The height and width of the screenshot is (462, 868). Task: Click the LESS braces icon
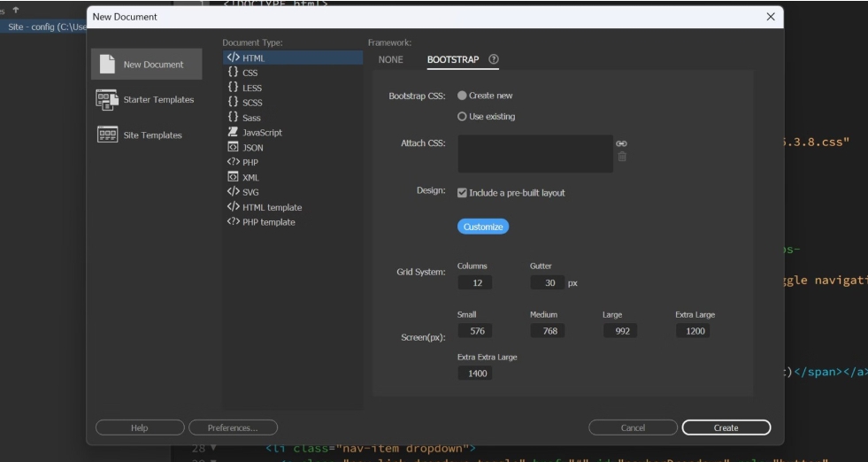233,87
